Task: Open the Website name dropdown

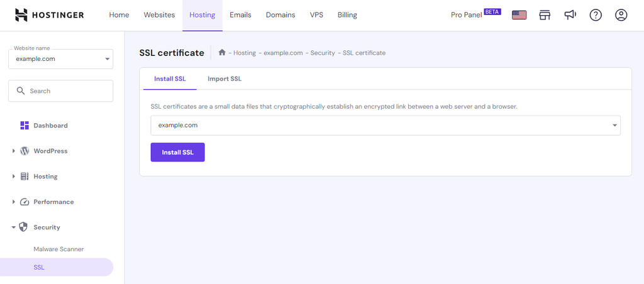Action: [x=61, y=59]
